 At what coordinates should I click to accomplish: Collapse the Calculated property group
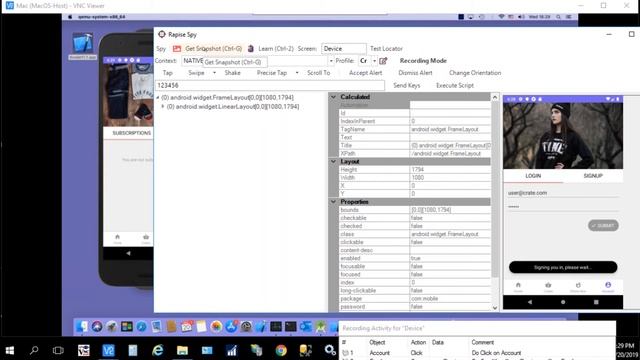pyautogui.click(x=333, y=97)
